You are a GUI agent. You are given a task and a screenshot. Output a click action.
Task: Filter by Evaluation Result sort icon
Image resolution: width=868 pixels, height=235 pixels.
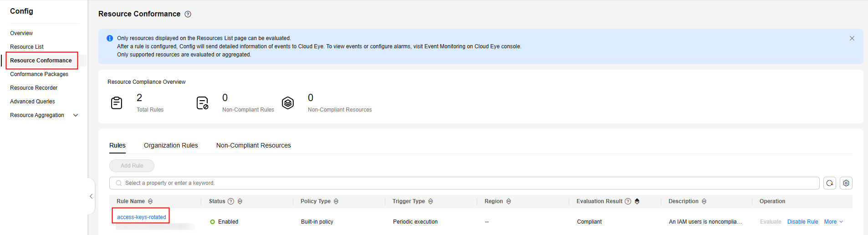pyautogui.click(x=637, y=201)
